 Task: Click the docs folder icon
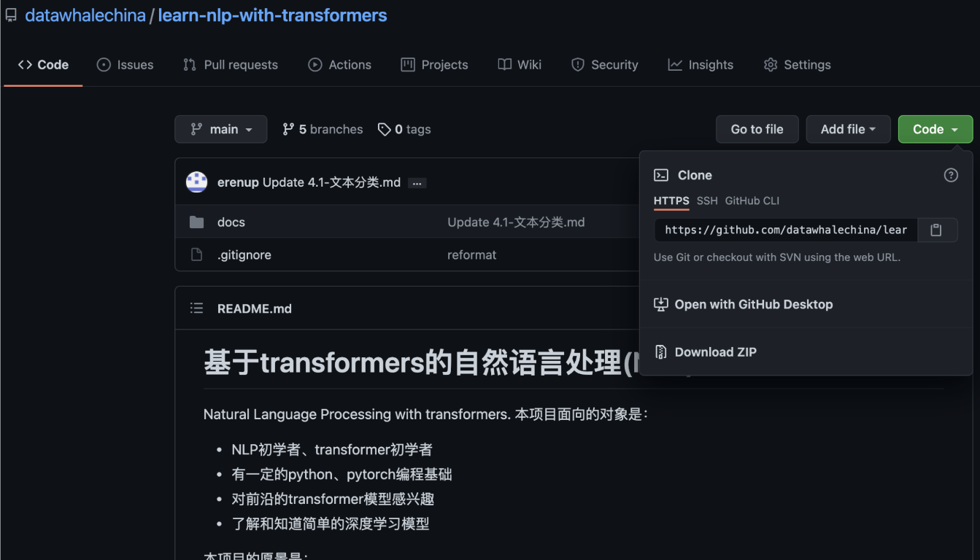point(196,222)
